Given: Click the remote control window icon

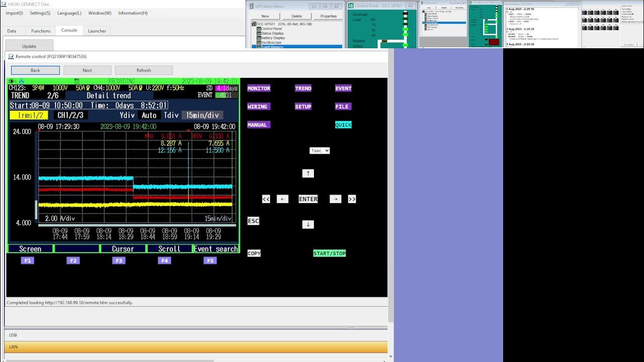Looking at the screenshot, I should point(11,56).
